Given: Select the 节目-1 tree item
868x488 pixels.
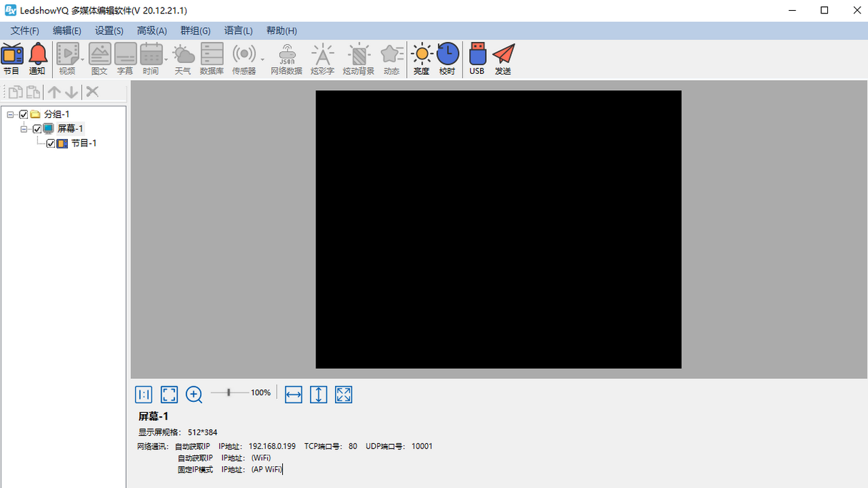Looking at the screenshot, I should [84, 144].
